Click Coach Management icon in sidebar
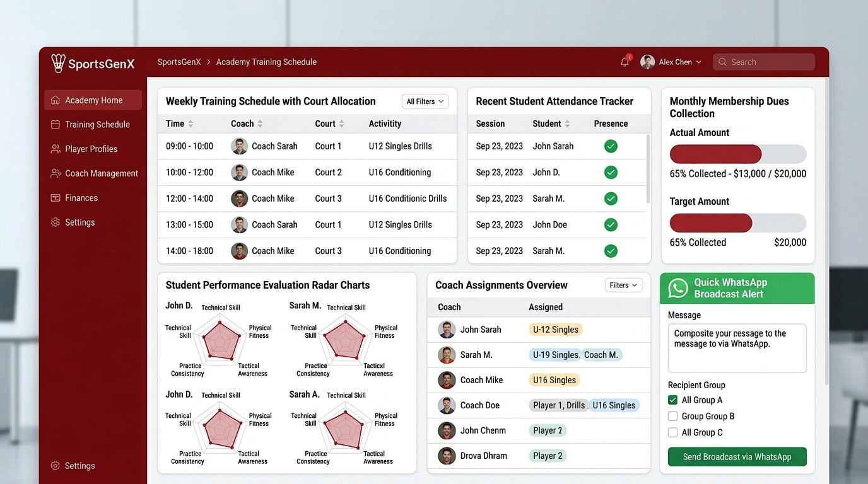 [x=56, y=173]
